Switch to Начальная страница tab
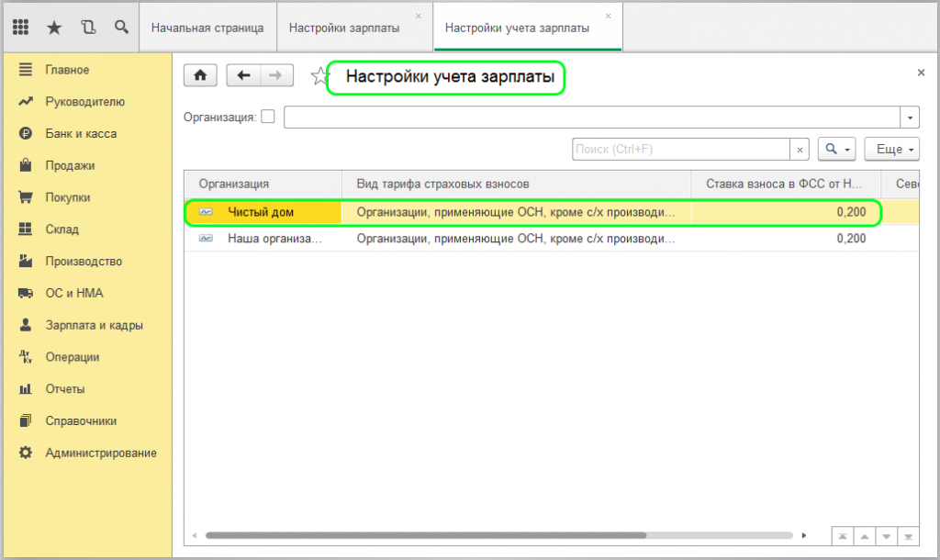The height and width of the screenshot is (560, 940). (207, 28)
